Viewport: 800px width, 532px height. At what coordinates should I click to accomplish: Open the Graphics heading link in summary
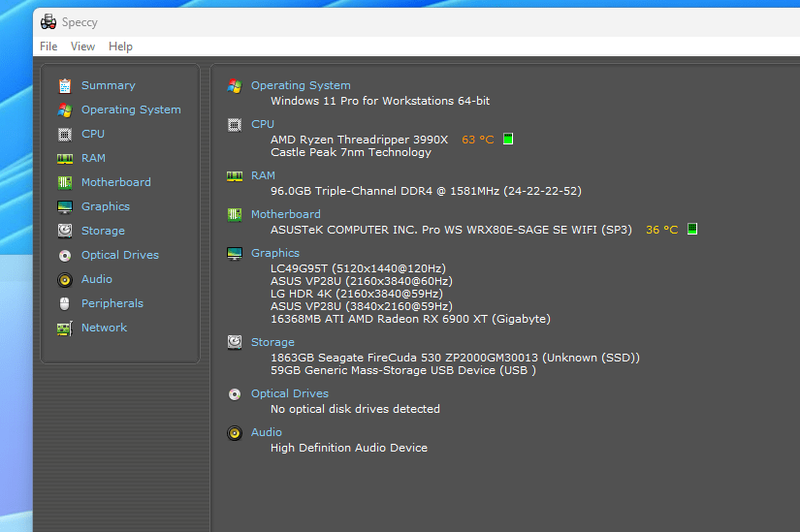click(x=275, y=253)
